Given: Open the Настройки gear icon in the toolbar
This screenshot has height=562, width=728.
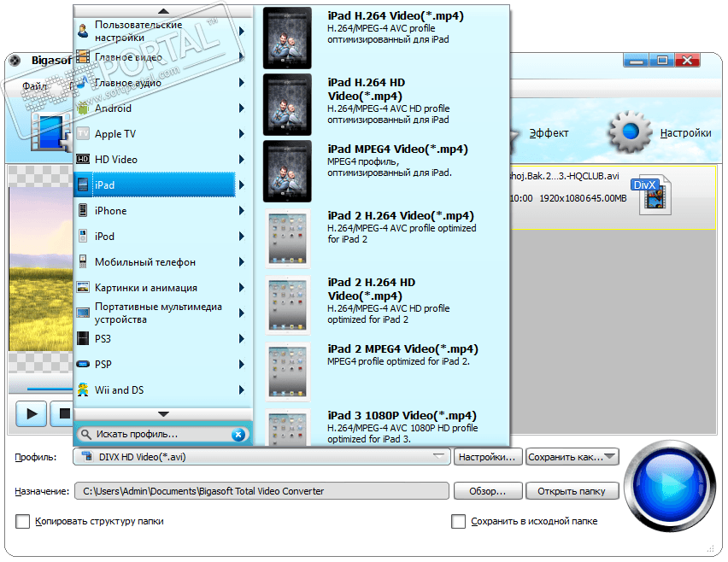Looking at the screenshot, I should [x=631, y=132].
